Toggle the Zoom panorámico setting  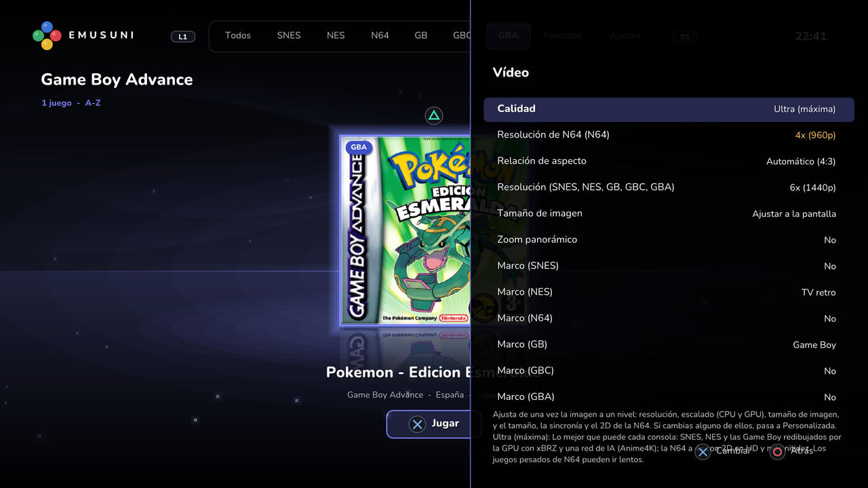(669, 240)
